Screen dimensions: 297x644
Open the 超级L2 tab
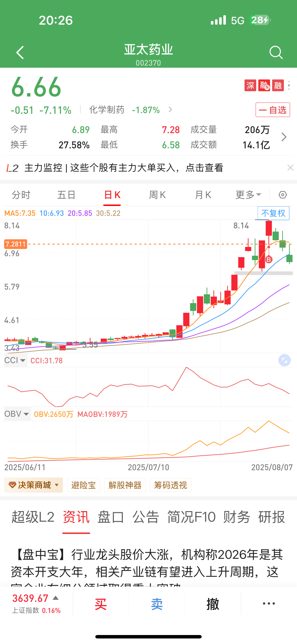pos(33,517)
